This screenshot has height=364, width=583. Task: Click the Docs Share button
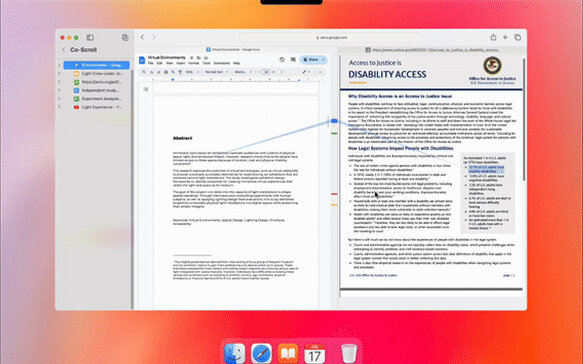(311, 59)
